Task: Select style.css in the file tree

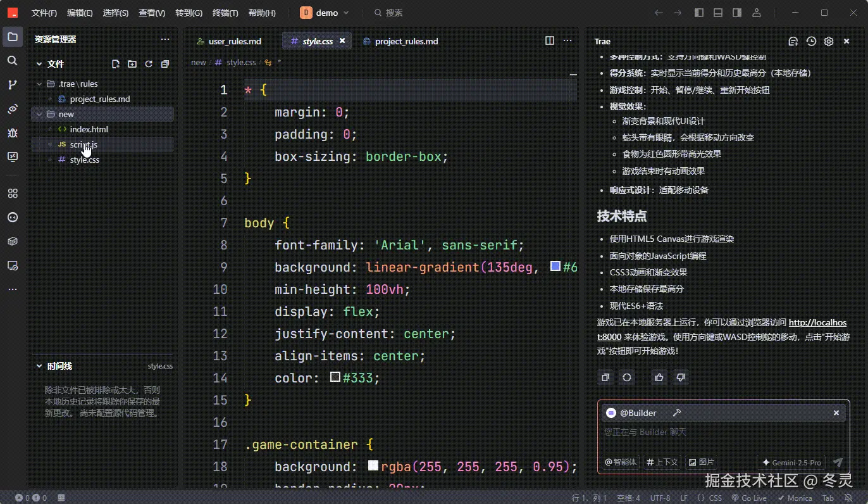Action: (84, 160)
